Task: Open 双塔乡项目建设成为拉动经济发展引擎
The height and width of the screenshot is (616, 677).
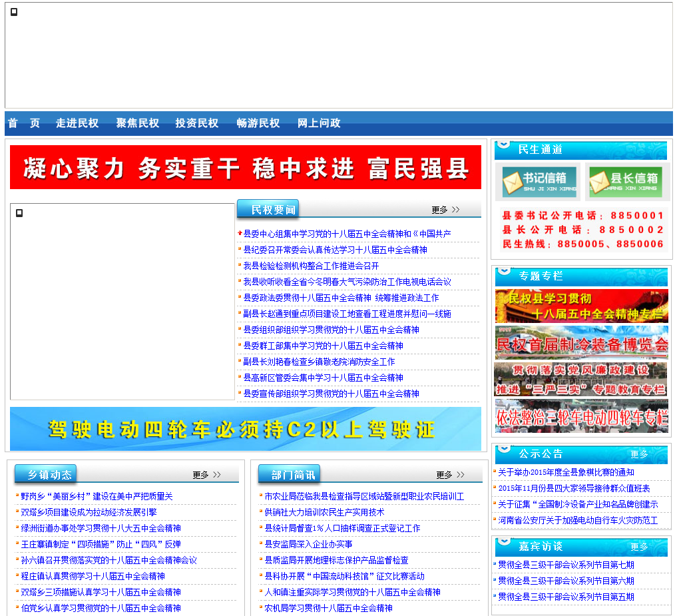Action: [89, 513]
